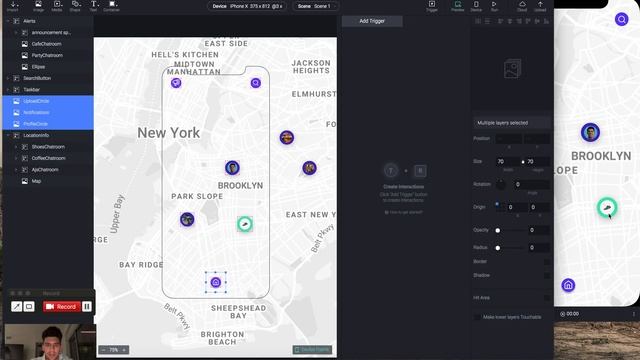Expand the Taskbar layer group
This screenshot has height=360, width=640.
click(x=8, y=89)
